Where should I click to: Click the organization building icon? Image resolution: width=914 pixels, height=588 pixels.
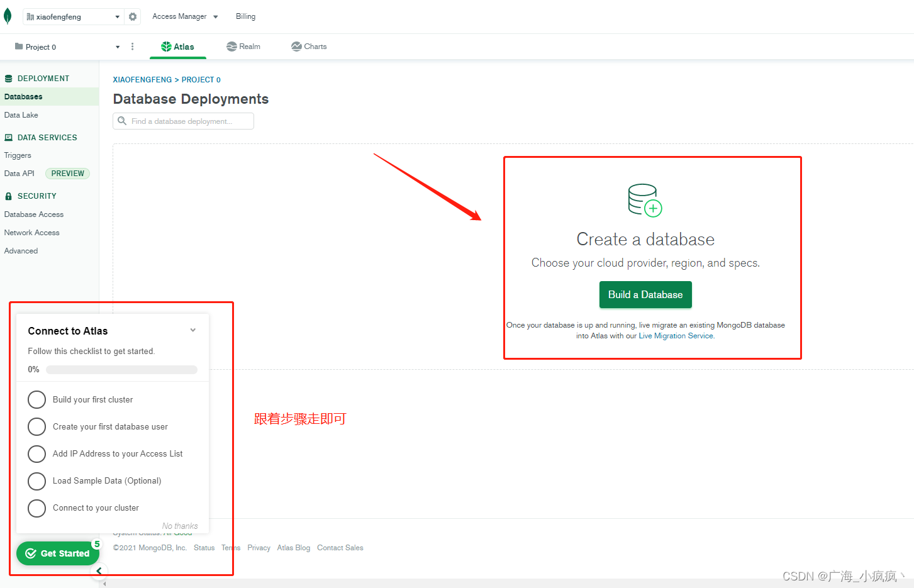[x=30, y=17]
